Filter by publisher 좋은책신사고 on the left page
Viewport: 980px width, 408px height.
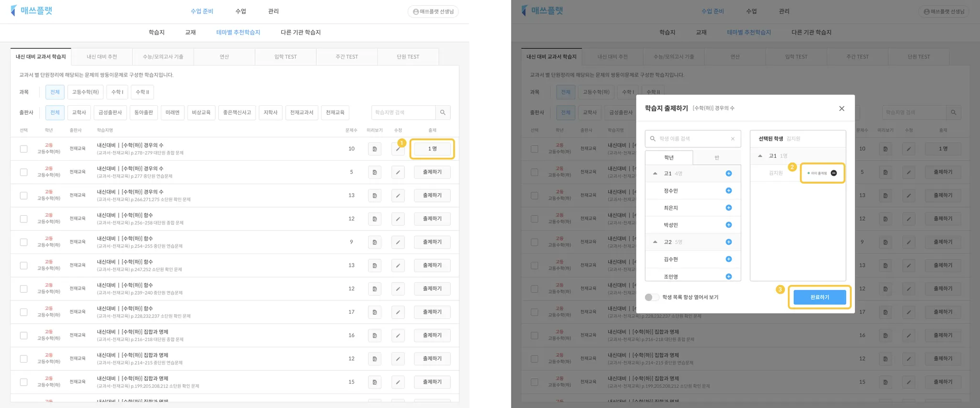pos(237,112)
